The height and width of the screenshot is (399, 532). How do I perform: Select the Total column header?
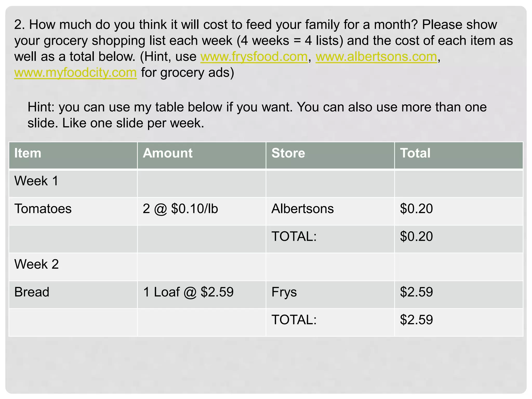pyautogui.click(x=415, y=153)
